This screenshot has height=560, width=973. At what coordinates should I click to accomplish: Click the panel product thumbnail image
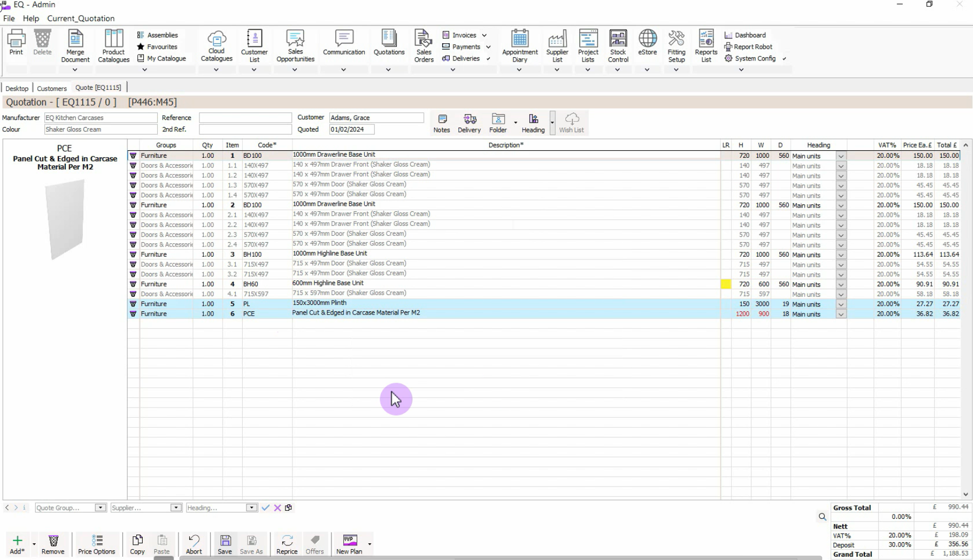click(65, 219)
